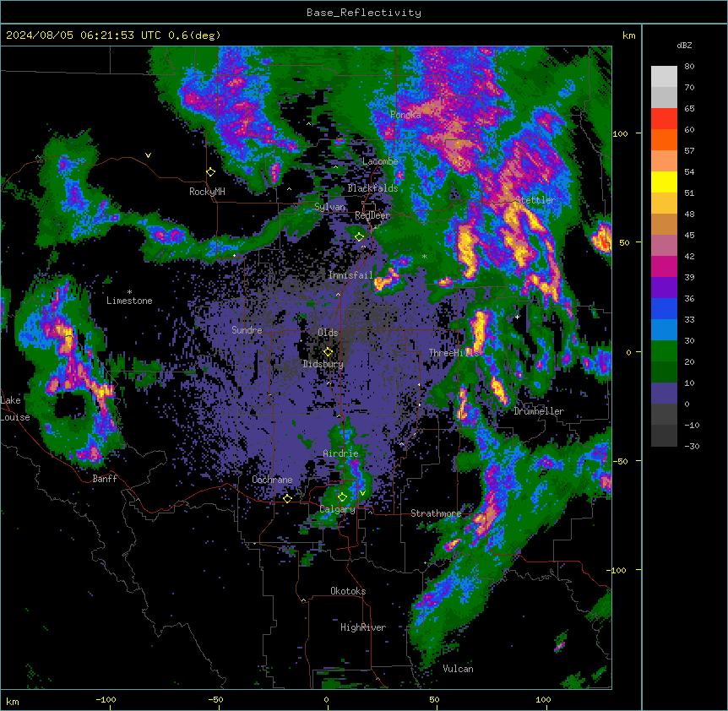The image size is (728, 711).
Task: Pick the orange 57-60 dBZ legend swatch
Action: click(664, 139)
